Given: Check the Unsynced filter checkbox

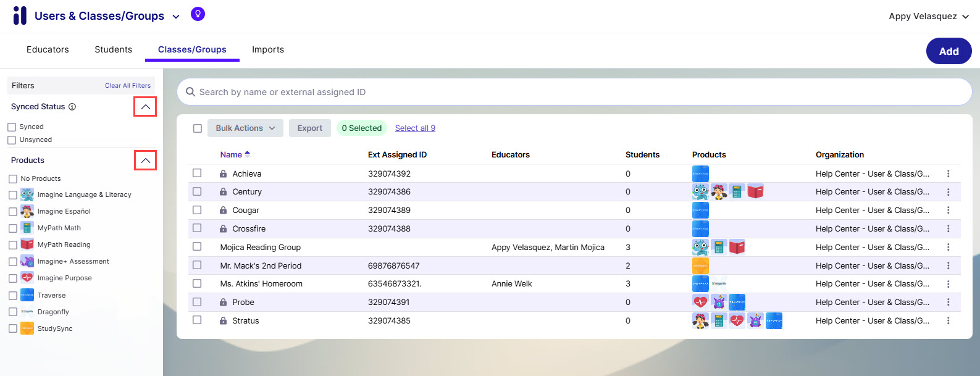Looking at the screenshot, I should point(12,140).
